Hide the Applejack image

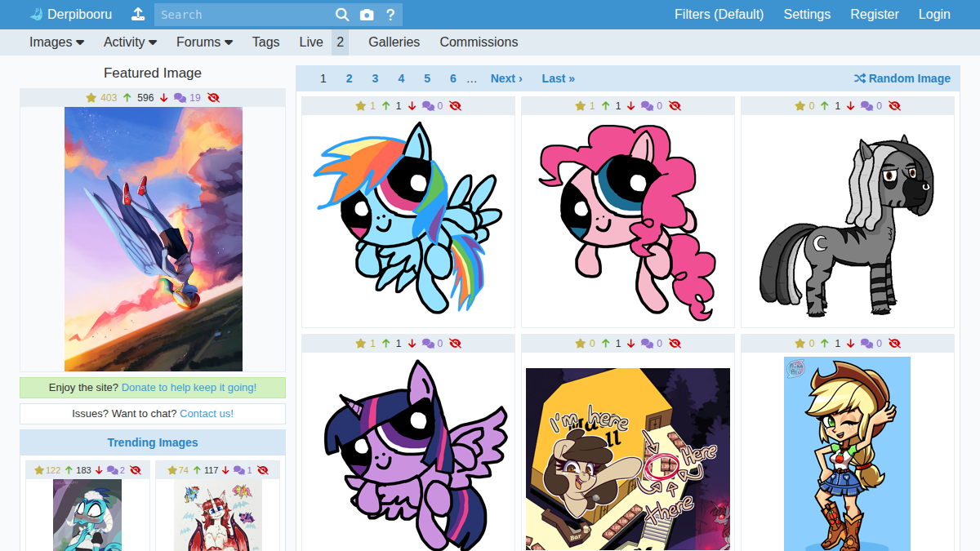coord(894,344)
